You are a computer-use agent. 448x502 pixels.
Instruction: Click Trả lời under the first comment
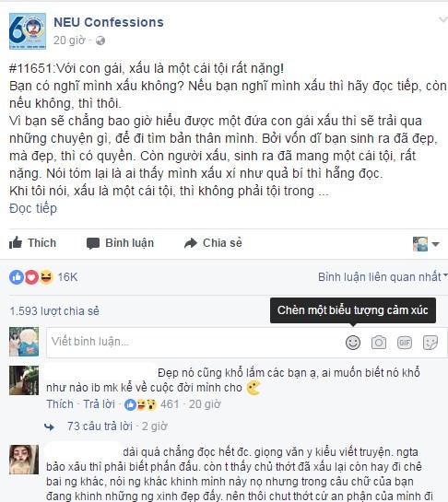(99, 404)
